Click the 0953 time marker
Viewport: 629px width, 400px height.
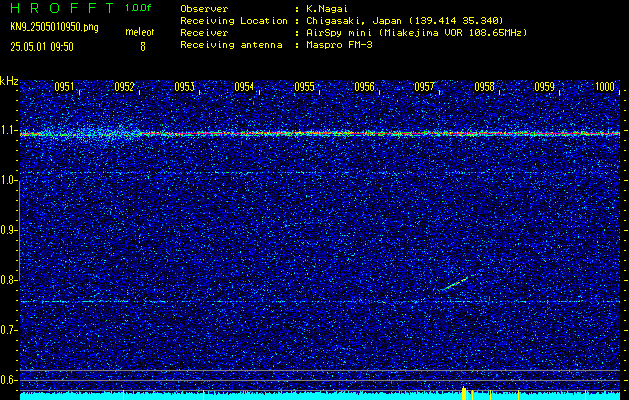tap(184, 87)
